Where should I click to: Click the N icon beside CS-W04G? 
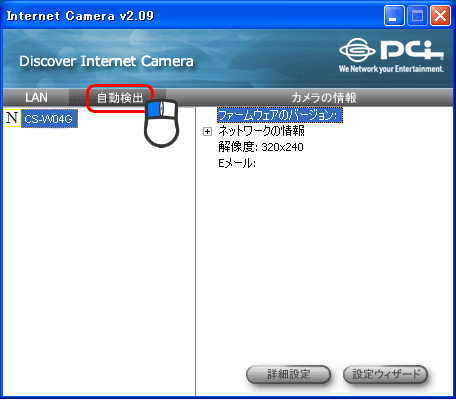click(x=12, y=118)
